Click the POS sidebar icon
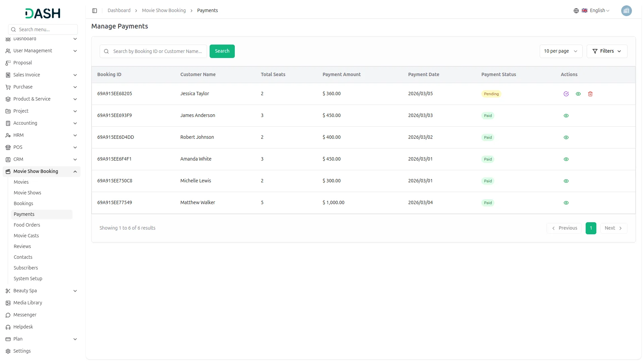 tap(8, 147)
